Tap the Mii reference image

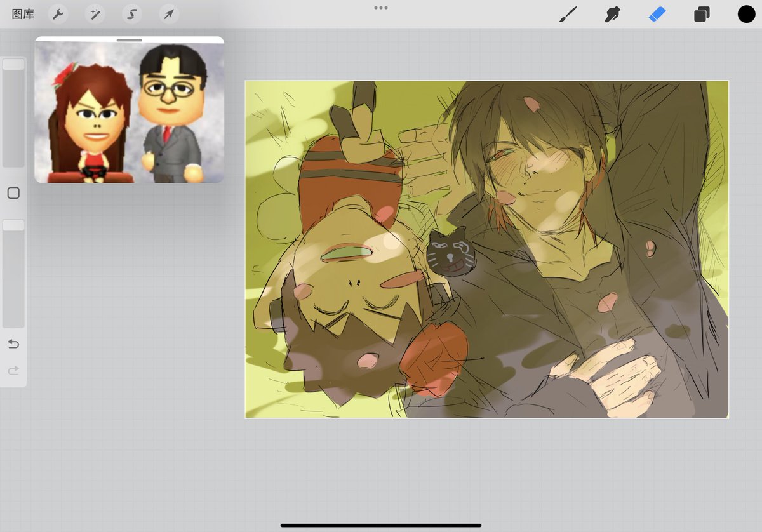tap(130, 113)
